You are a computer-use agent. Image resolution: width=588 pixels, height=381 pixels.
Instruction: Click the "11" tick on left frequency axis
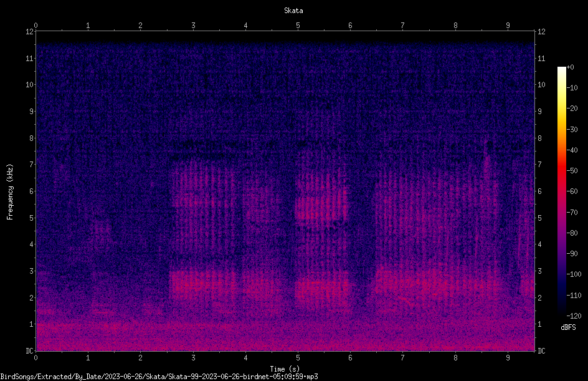click(x=29, y=58)
